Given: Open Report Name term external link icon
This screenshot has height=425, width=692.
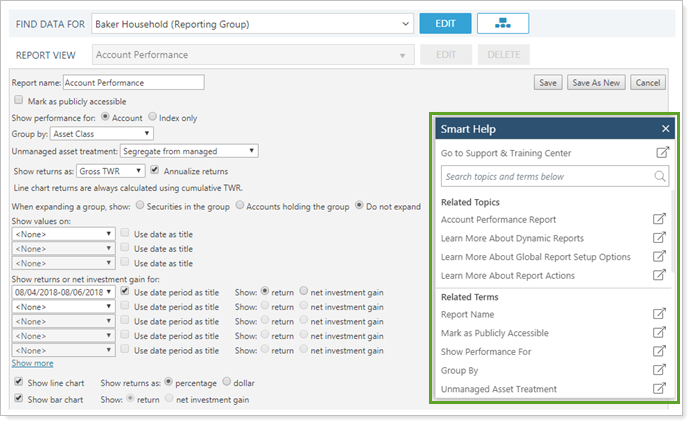Looking at the screenshot, I should pos(660,314).
